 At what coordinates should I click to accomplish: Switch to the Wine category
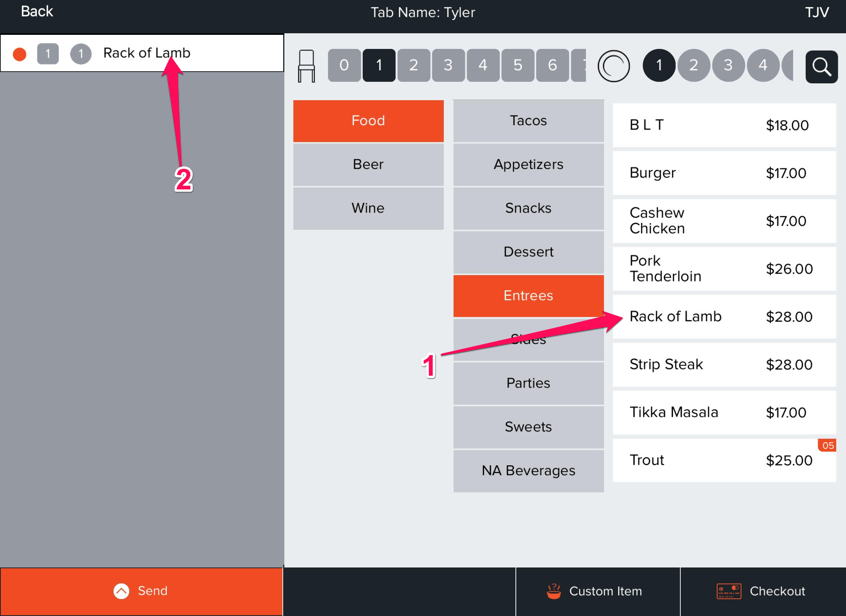[368, 208]
